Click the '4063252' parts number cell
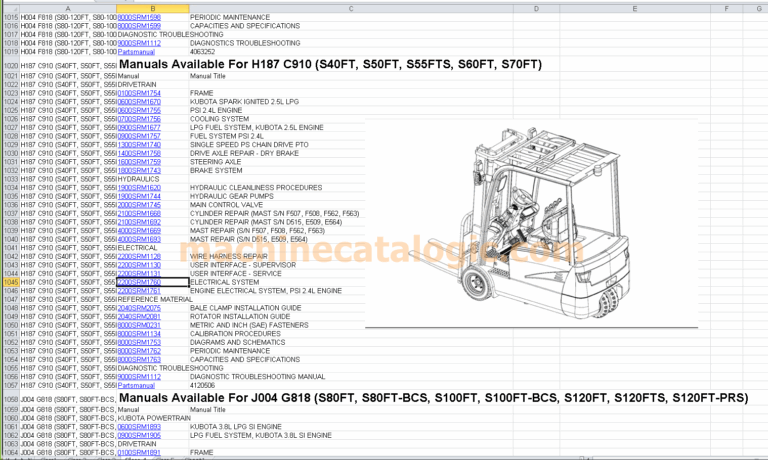Screen dimensions: 768x460 (x=202, y=51)
